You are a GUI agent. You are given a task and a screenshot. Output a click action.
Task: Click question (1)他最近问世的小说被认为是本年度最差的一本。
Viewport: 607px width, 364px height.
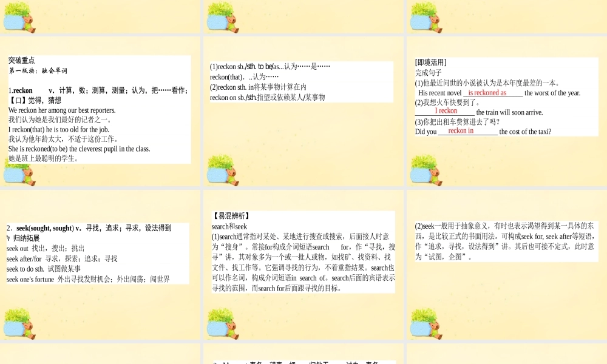pyautogui.click(x=487, y=83)
